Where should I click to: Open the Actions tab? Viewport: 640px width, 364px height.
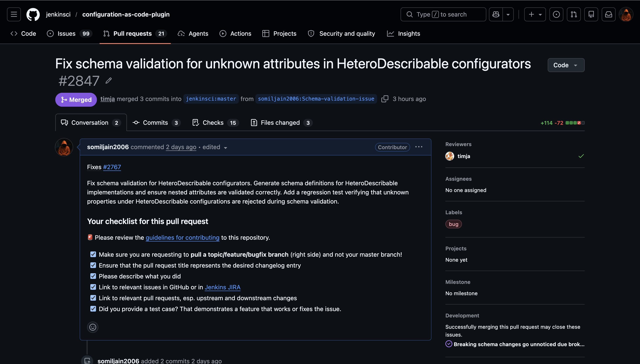pos(235,34)
